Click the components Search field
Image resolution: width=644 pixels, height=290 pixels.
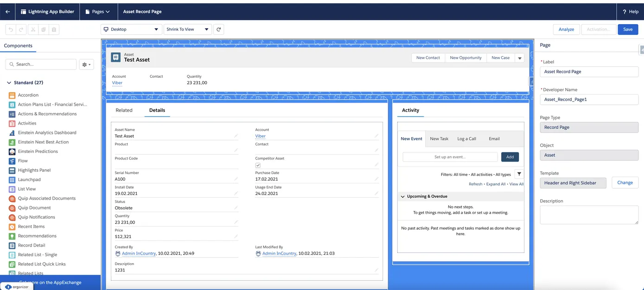pos(41,64)
